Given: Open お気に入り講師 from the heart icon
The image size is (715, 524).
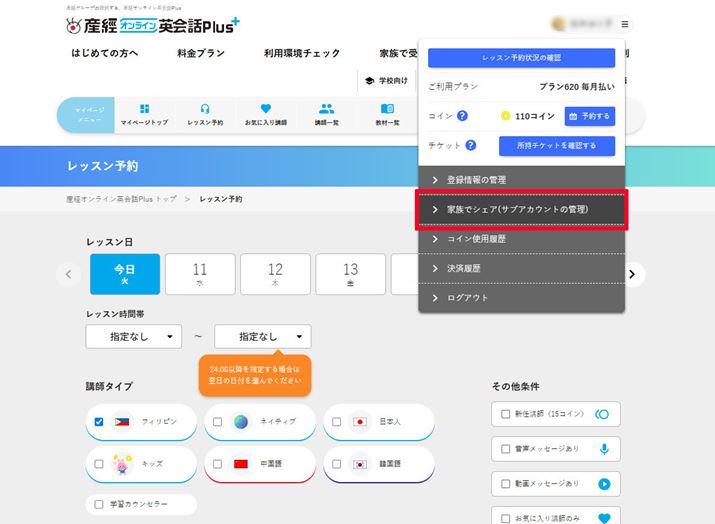Looking at the screenshot, I should pos(265,115).
